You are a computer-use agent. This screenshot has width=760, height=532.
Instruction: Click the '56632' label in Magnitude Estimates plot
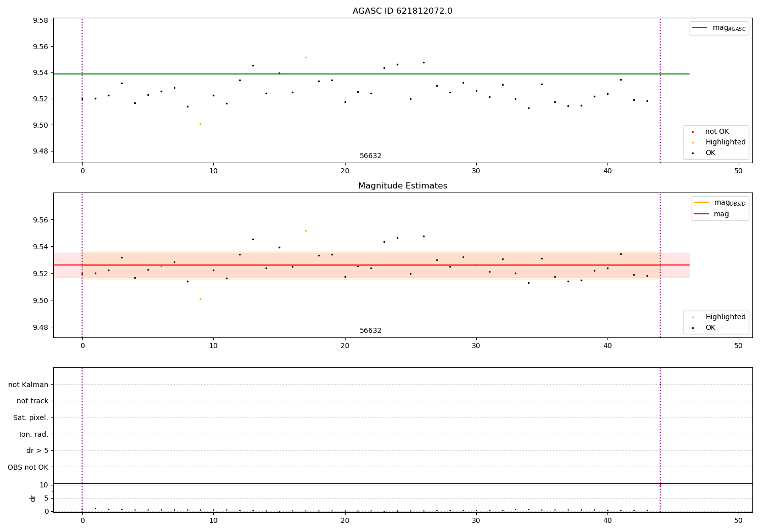point(370,331)
